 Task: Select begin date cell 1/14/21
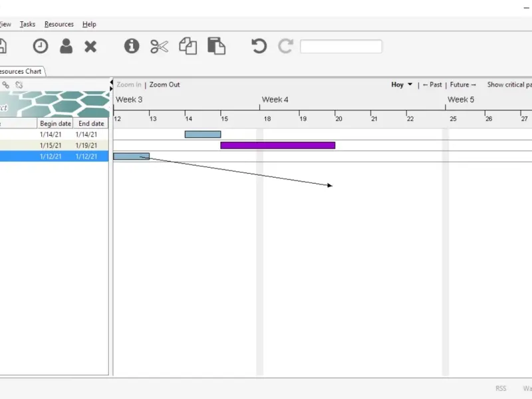[x=51, y=134]
